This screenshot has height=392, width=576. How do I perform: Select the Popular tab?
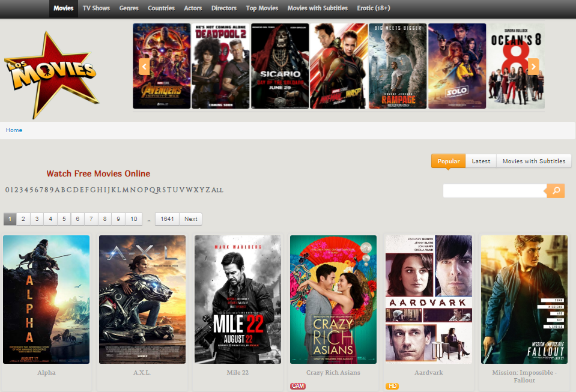tap(449, 161)
